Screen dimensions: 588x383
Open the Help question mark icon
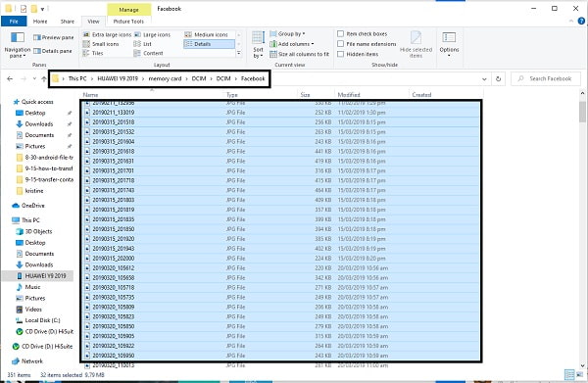(x=581, y=22)
